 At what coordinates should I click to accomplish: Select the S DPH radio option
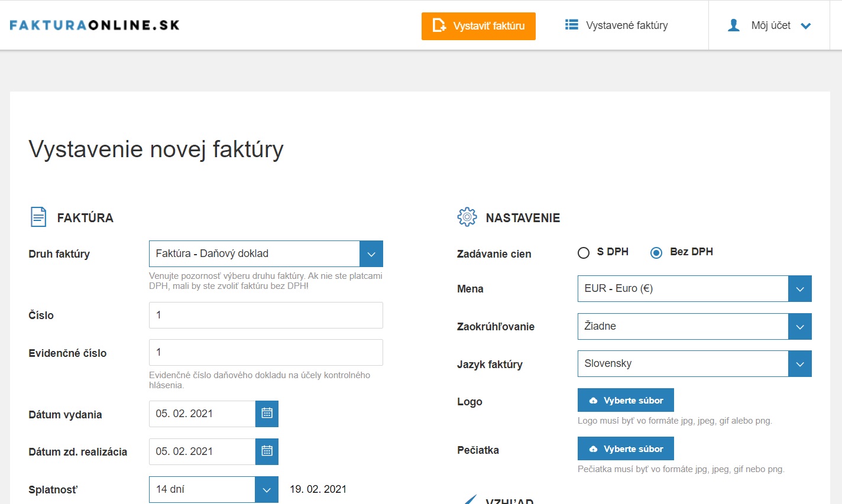pos(584,253)
